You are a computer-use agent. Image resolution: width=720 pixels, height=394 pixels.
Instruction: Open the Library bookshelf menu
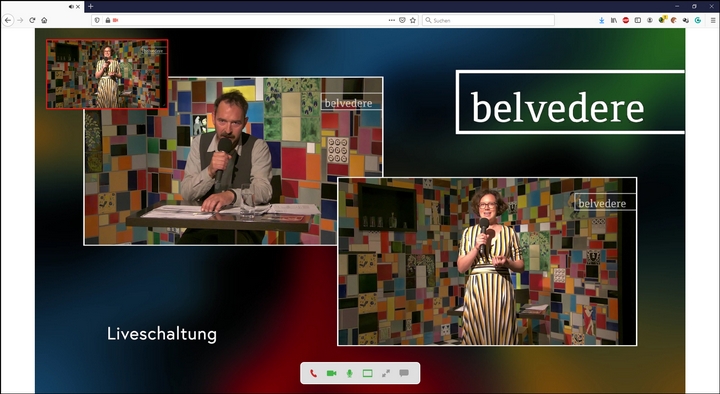(x=613, y=20)
